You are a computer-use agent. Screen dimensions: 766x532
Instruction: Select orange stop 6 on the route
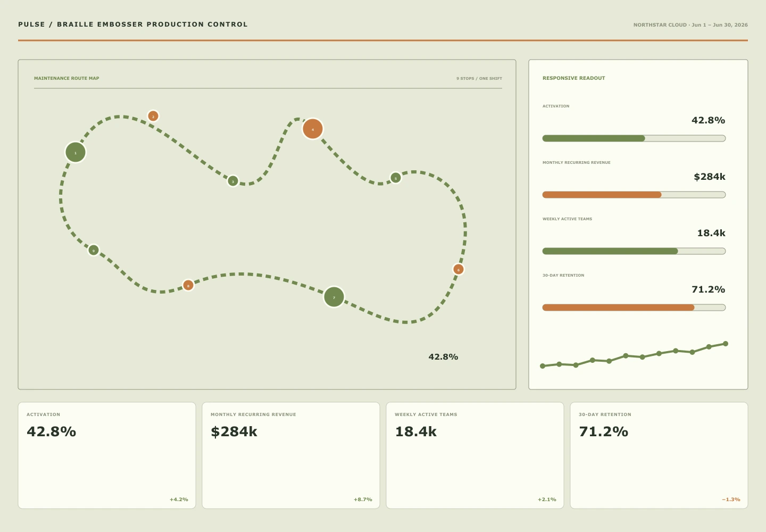(x=459, y=269)
